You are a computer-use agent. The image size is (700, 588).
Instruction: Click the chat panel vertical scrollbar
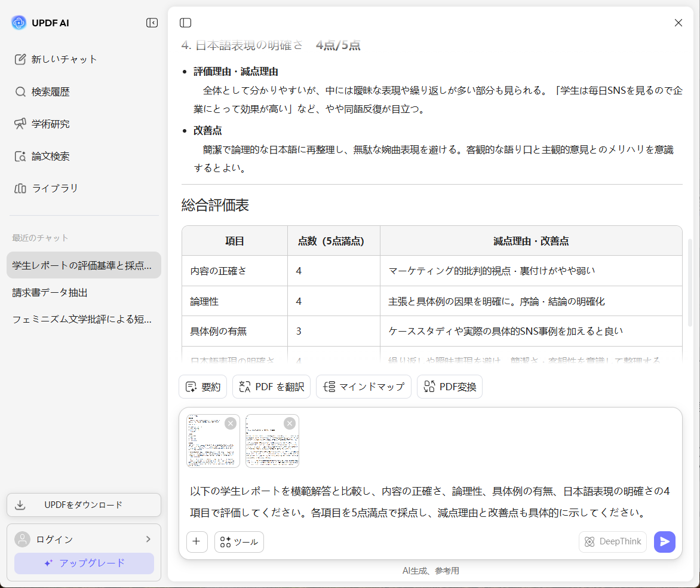coord(690,283)
